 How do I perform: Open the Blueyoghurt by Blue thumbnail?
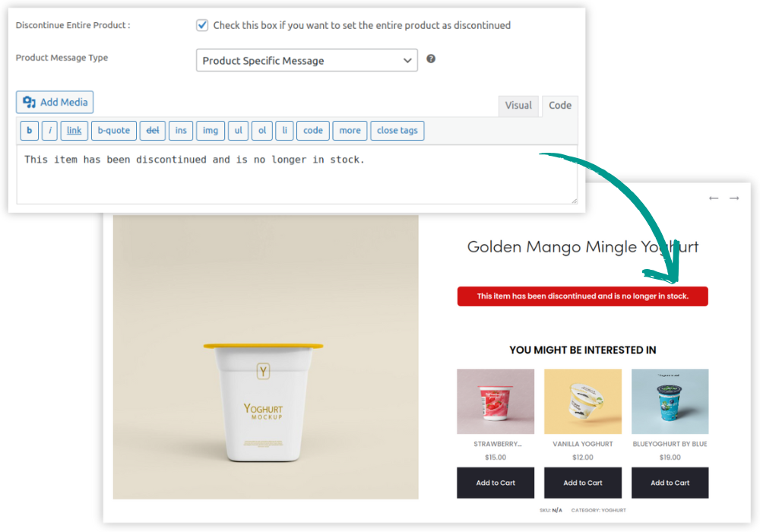(x=670, y=402)
